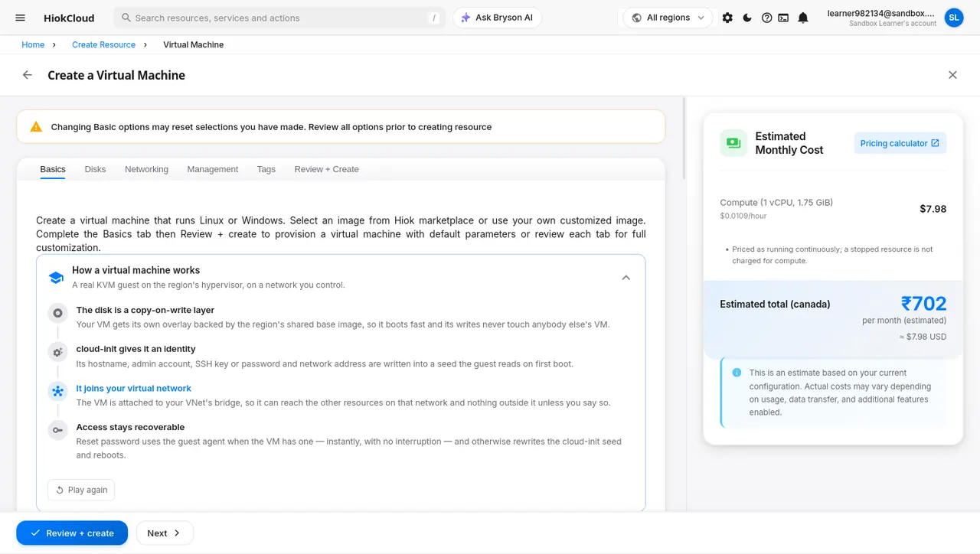The width and height of the screenshot is (980, 554).
Task: Click the orange warning triangle icon
Action: coord(36,127)
